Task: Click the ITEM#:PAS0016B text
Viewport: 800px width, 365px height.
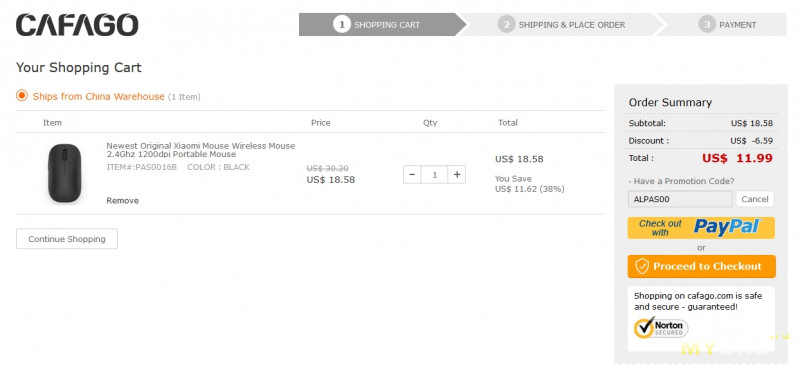Action: (141, 167)
